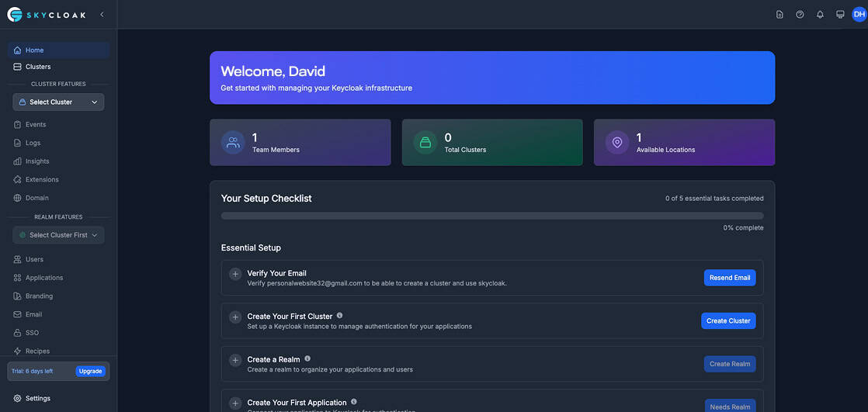Click the setup checklist progress bar
868x412 pixels.
tap(491, 216)
